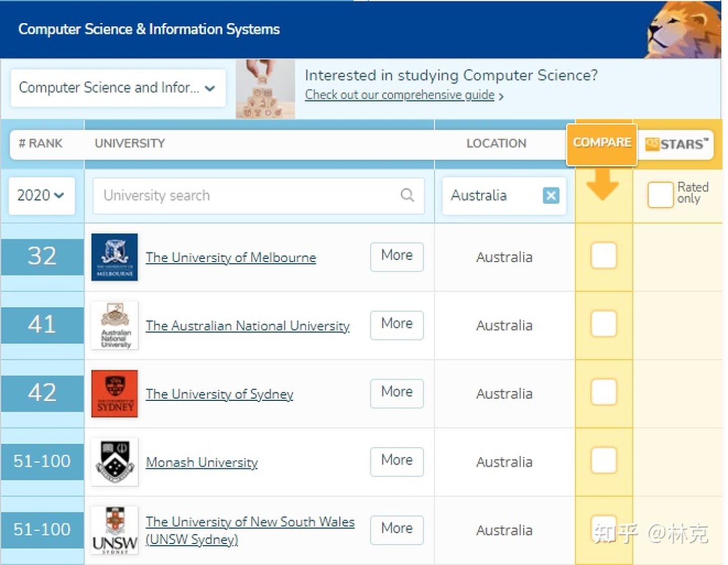Click the building blocks guide thumbnail
The image size is (728, 565).
[265, 89]
